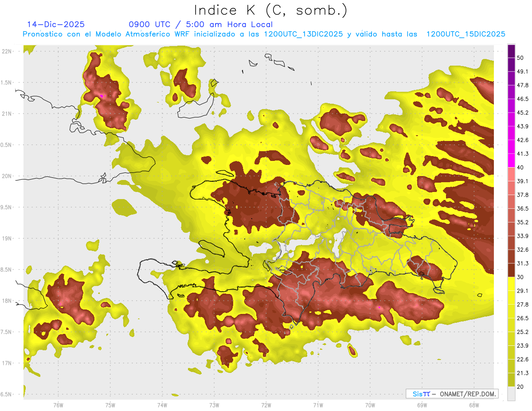
Task: Click the "75W" longitude label
Action: 110,405
